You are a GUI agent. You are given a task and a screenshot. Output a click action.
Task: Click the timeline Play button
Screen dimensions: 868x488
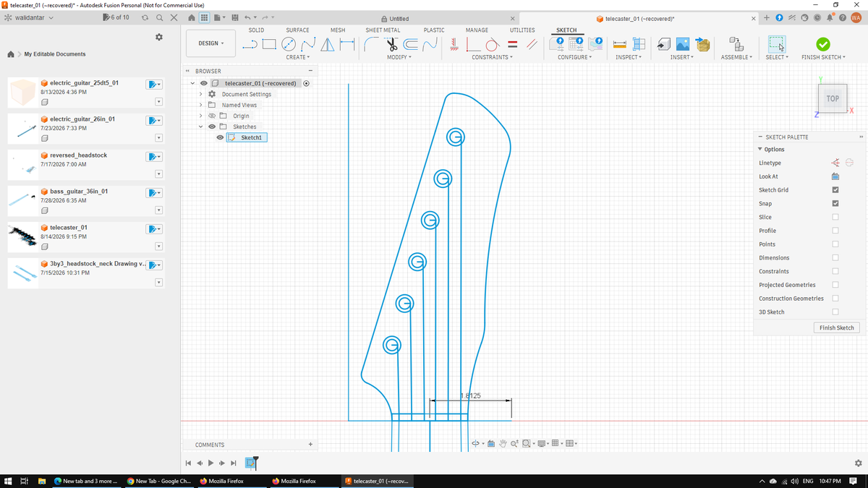click(211, 463)
